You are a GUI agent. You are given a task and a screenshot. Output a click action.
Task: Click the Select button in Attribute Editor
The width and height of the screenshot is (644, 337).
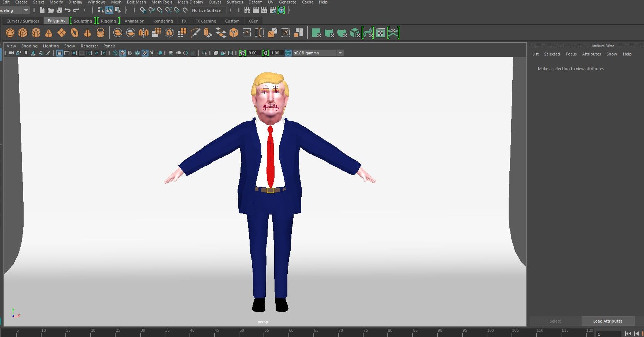(555, 321)
